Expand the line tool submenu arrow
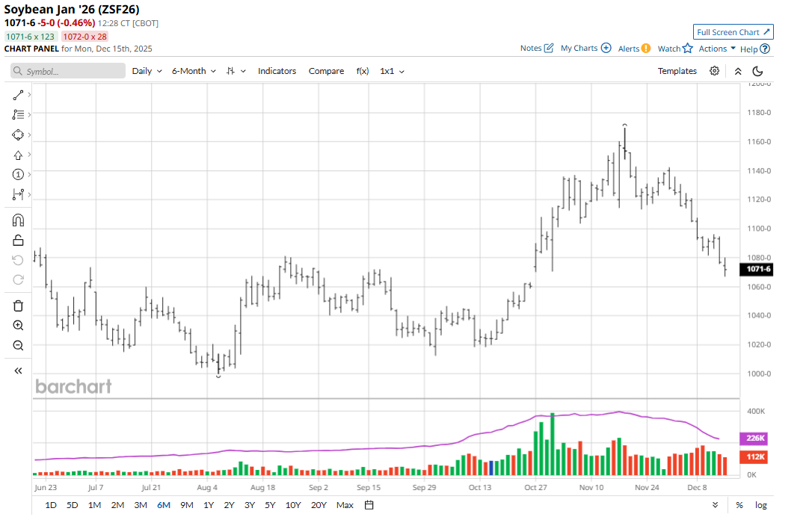The height and width of the screenshot is (523, 812). [x=29, y=95]
